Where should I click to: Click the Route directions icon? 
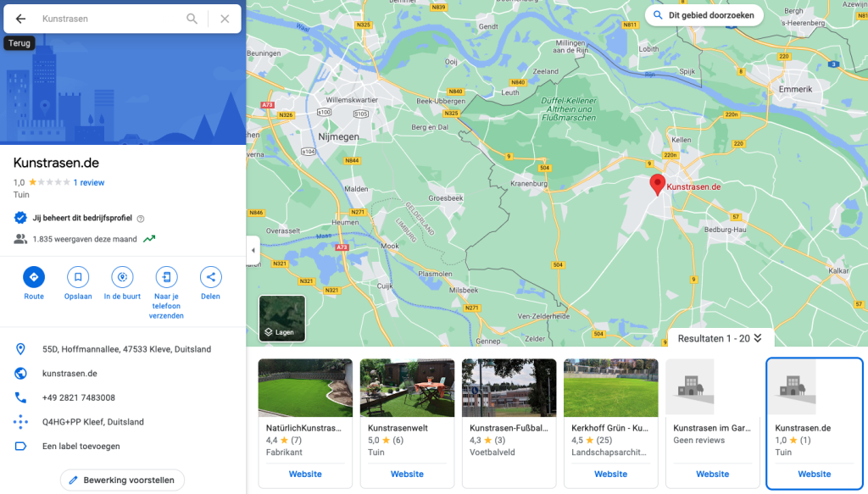coord(34,277)
